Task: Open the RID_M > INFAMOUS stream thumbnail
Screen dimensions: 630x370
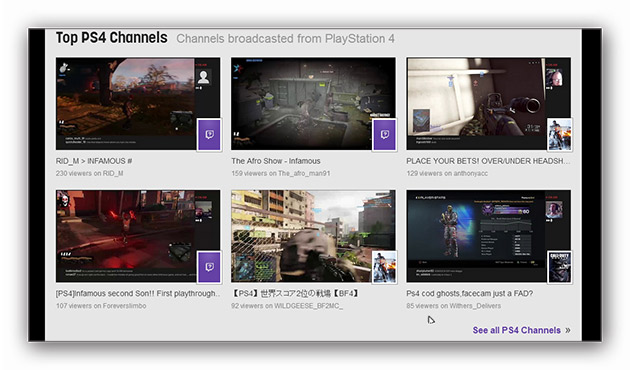Action: (138, 104)
